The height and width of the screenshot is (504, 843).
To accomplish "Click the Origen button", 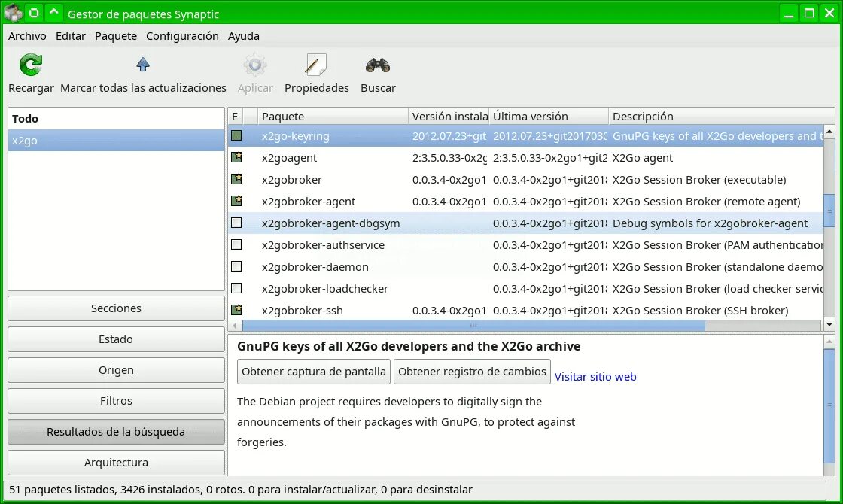I will point(116,370).
